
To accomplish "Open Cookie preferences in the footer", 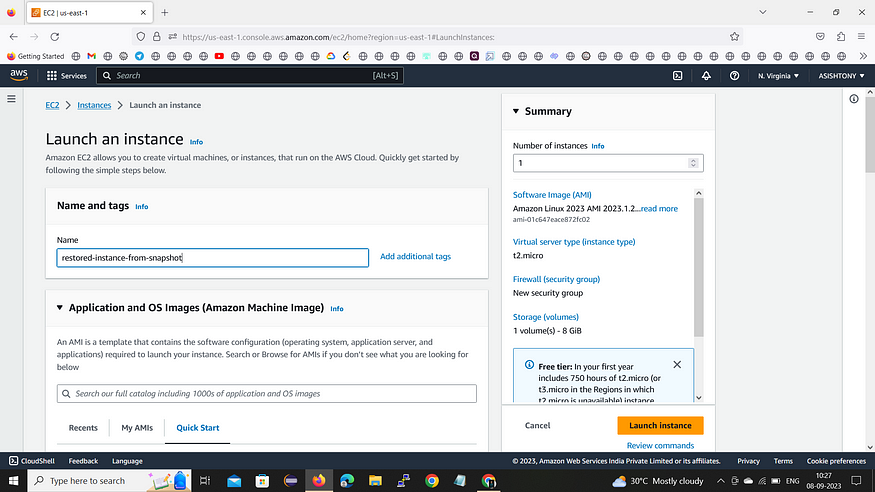I will click(836, 461).
